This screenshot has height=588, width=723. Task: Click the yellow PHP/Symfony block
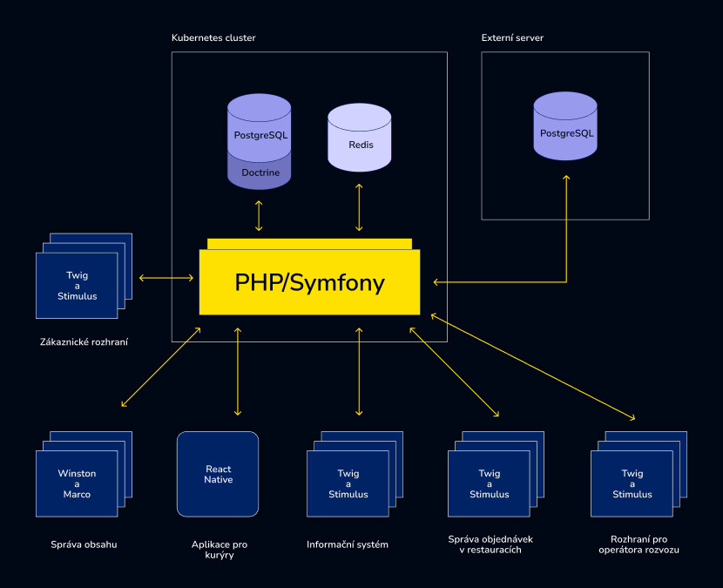(309, 282)
